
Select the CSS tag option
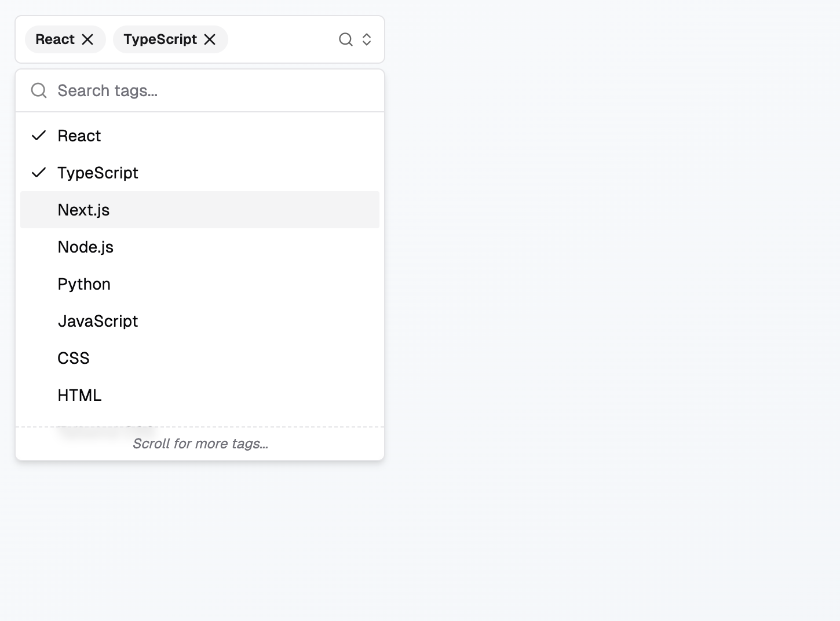(x=74, y=358)
